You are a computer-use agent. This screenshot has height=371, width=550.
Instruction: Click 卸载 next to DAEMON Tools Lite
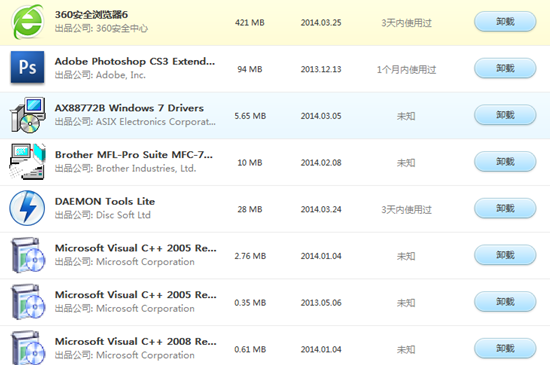505,209
